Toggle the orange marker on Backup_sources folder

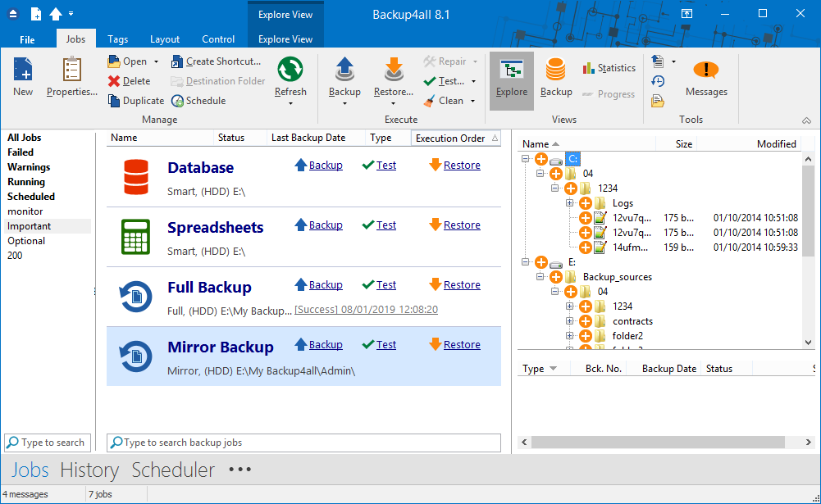point(555,277)
